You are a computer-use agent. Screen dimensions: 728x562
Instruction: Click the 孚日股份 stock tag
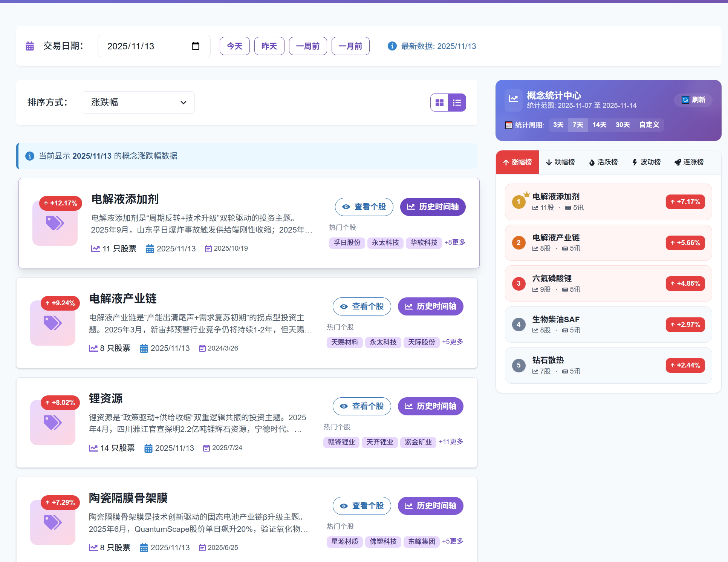coord(347,243)
